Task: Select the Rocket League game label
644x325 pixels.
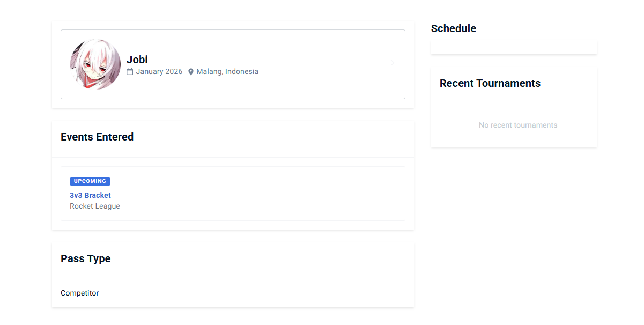Action: (95, 206)
